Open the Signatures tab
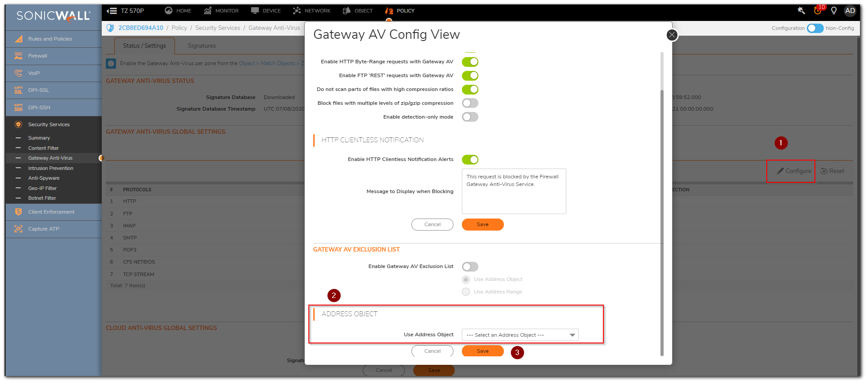868x384 pixels. click(x=202, y=45)
